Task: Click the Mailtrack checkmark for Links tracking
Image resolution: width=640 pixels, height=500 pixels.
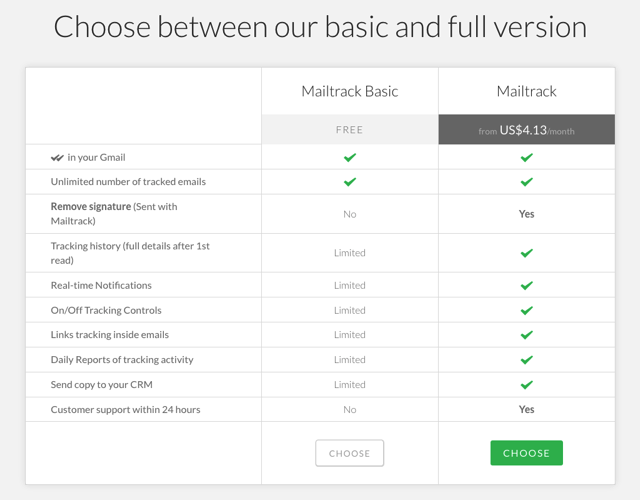Action: [527, 335]
